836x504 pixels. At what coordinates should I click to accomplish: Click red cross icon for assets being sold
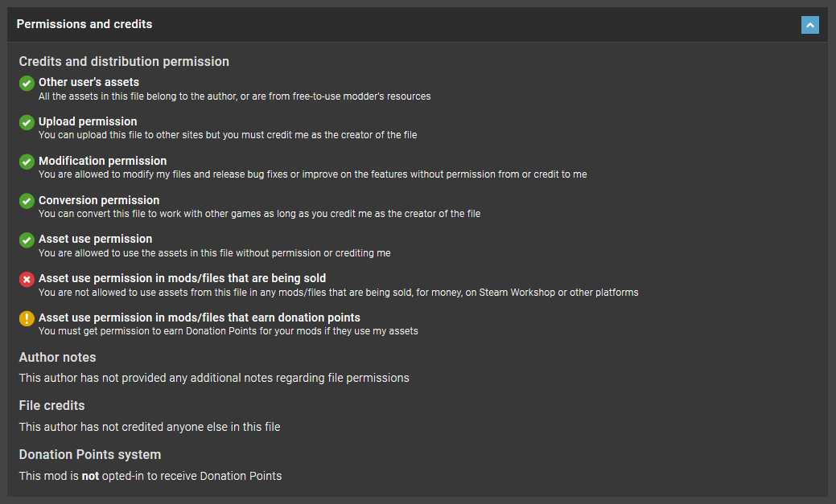pos(27,279)
